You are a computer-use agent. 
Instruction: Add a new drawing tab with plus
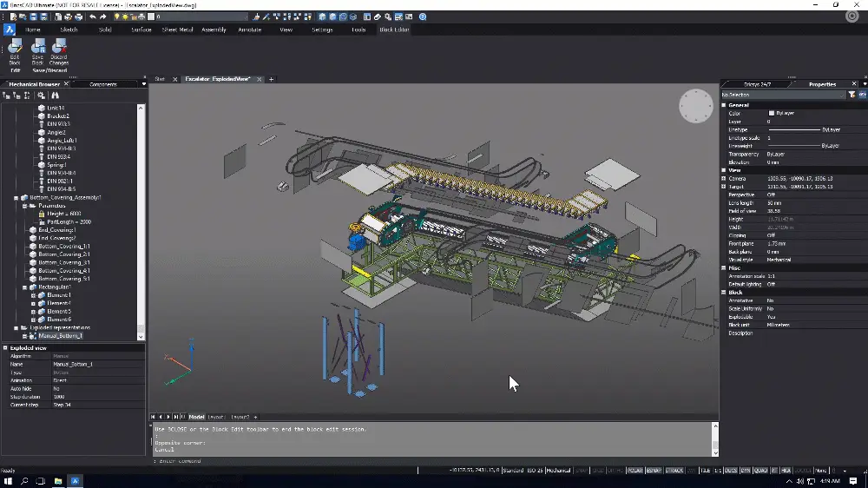coord(271,79)
